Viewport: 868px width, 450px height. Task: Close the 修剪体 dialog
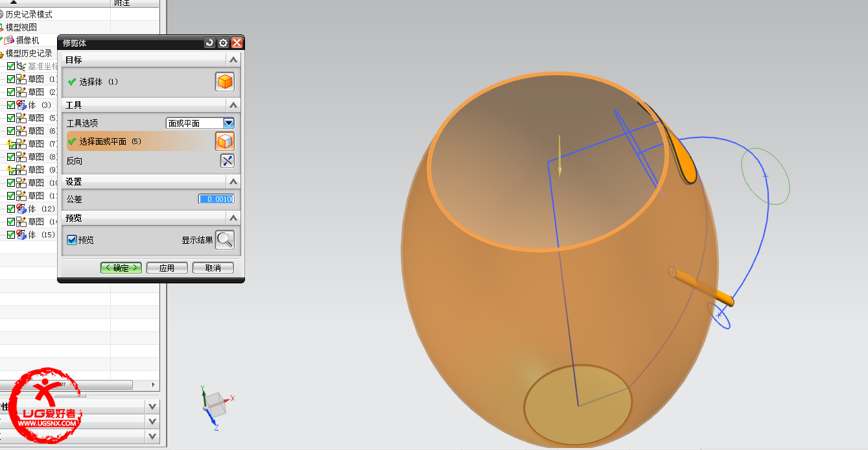pos(237,43)
